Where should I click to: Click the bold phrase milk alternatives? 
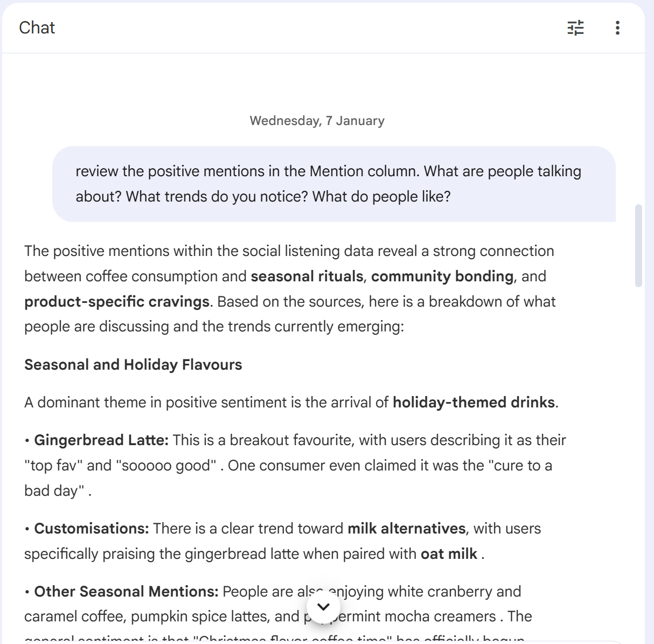406,529
